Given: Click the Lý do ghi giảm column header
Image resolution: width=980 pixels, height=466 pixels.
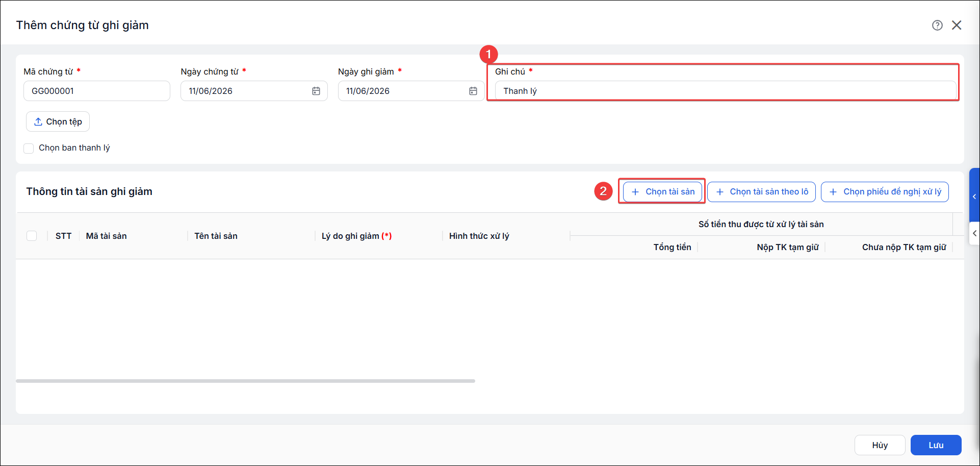Looking at the screenshot, I should (356, 236).
